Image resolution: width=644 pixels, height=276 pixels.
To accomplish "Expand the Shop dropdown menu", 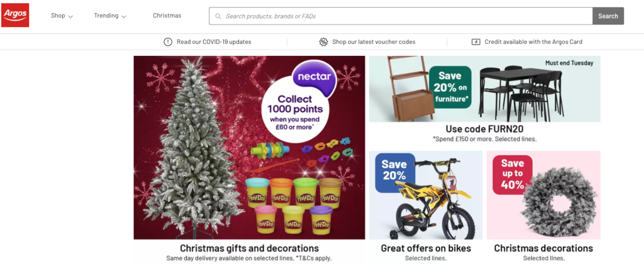I will click(x=62, y=16).
